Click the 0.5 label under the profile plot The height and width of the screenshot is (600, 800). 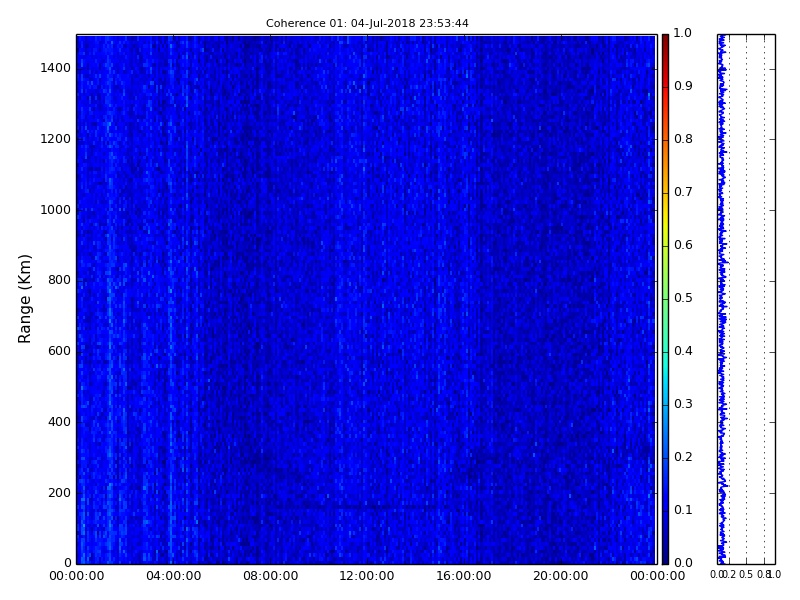point(746,574)
